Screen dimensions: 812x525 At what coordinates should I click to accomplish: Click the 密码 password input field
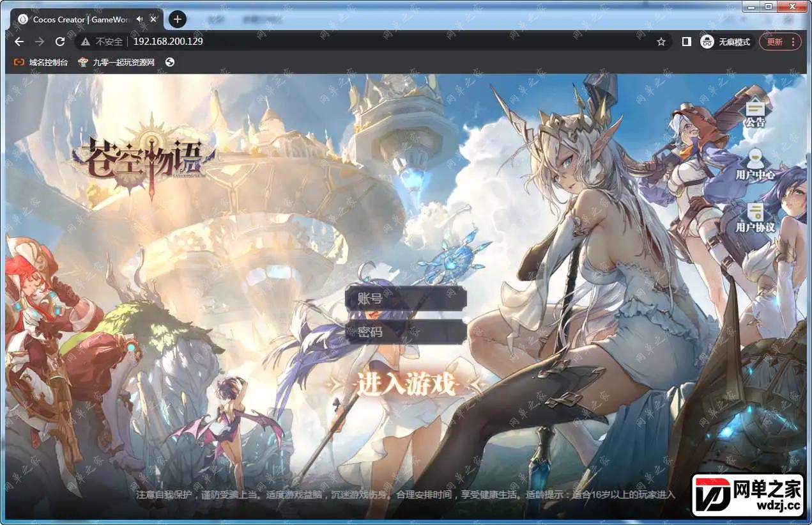[x=406, y=332]
